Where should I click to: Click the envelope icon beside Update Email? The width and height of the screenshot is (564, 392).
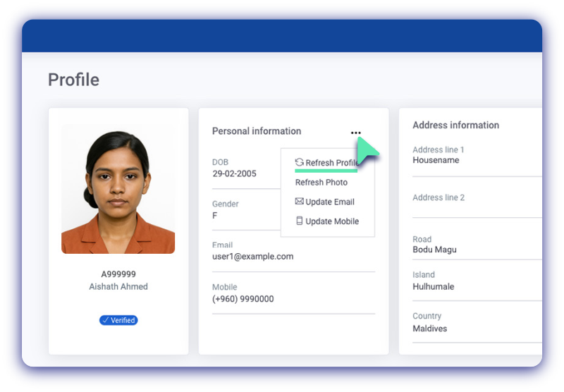pos(299,202)
